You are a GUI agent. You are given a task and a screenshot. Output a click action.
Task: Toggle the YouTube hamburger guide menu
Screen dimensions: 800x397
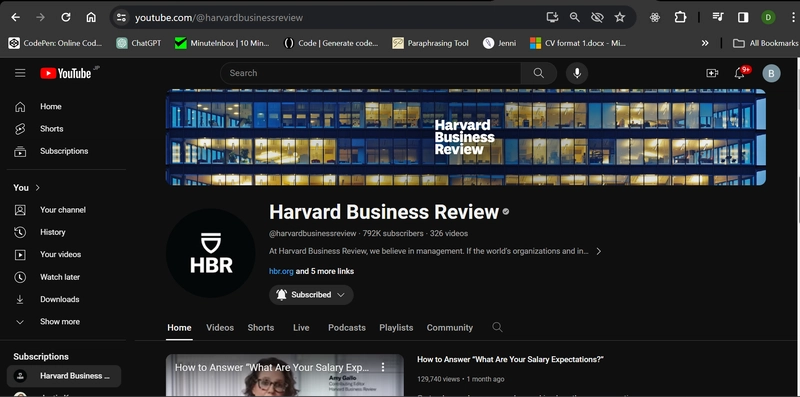20,73
